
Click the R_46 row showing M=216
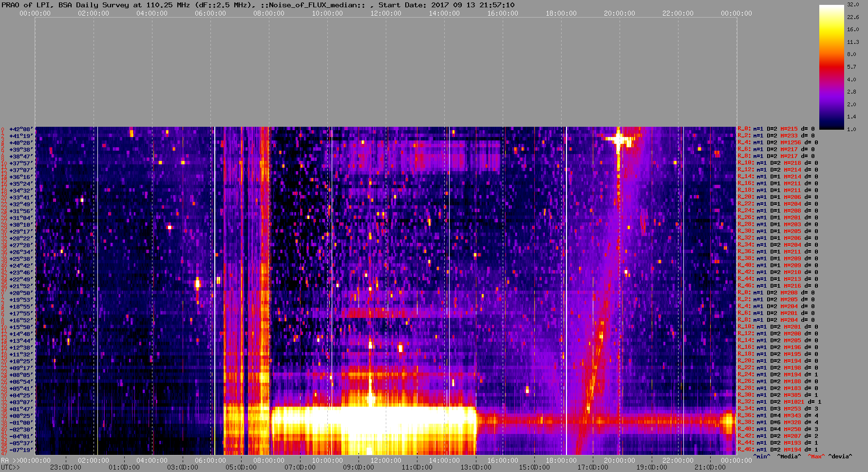point(777,286)
